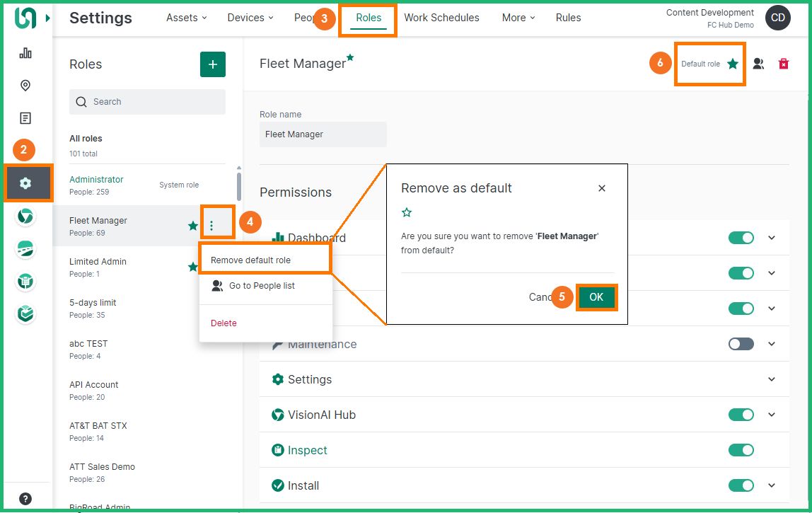Click OK in Remove as default dialog
The image size is (812, 513).
pyautogui.click(x=596, y=297)
